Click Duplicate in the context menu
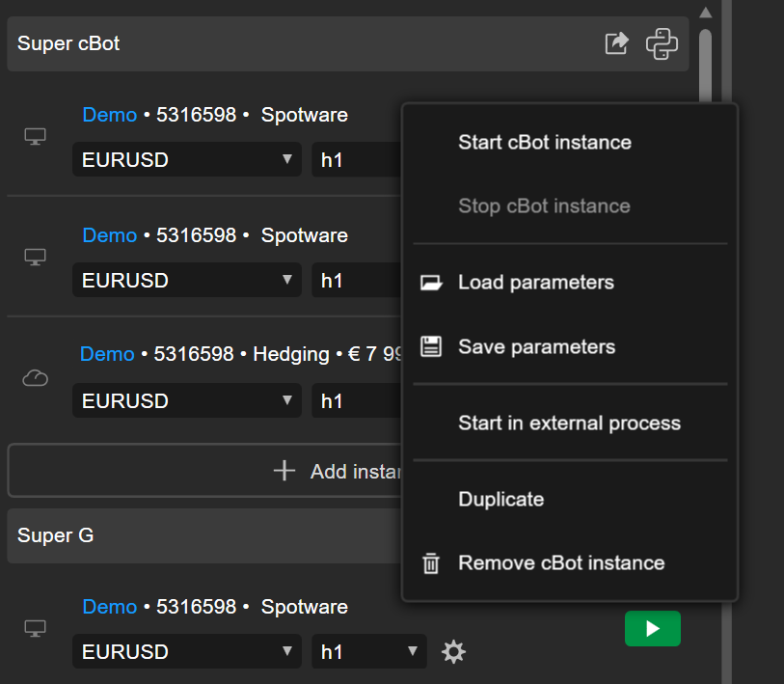Screen dimensions: 784x684 pos(500,500)
